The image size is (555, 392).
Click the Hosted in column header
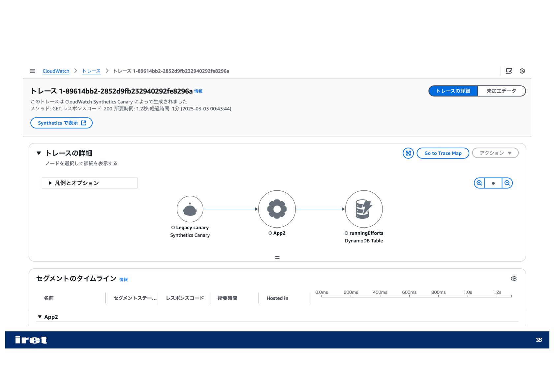pyautogui.click(x=277, y=298)
